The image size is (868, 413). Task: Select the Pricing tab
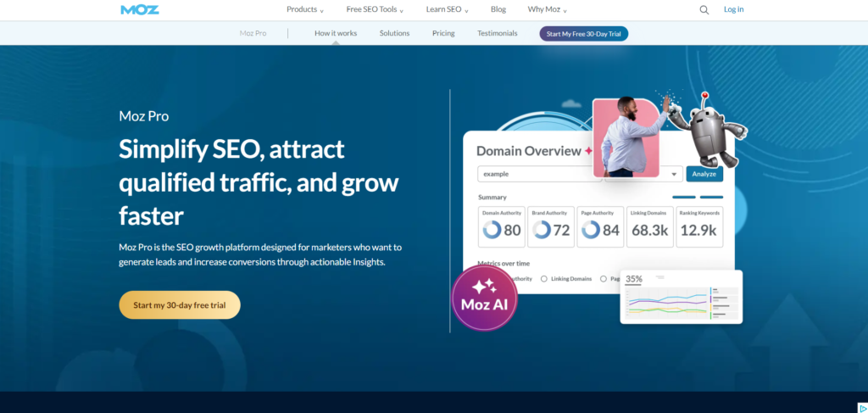click(443, 33)
